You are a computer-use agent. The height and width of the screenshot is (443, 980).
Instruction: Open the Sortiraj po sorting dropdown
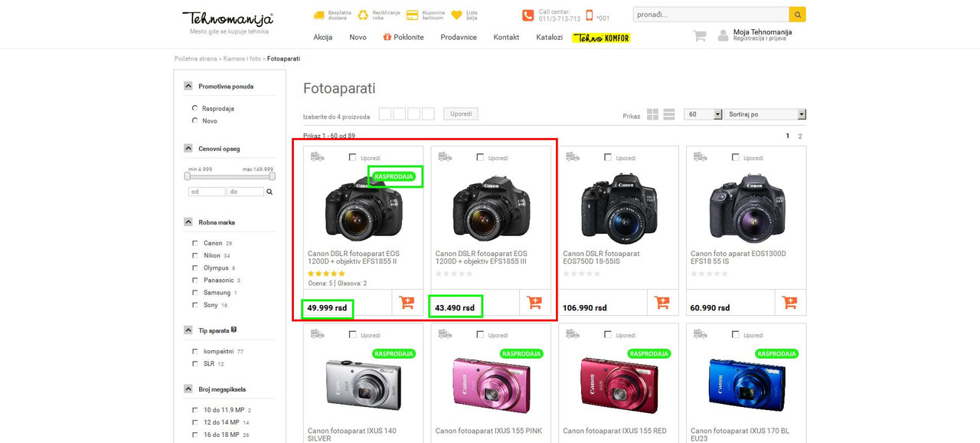click(765, 114)
